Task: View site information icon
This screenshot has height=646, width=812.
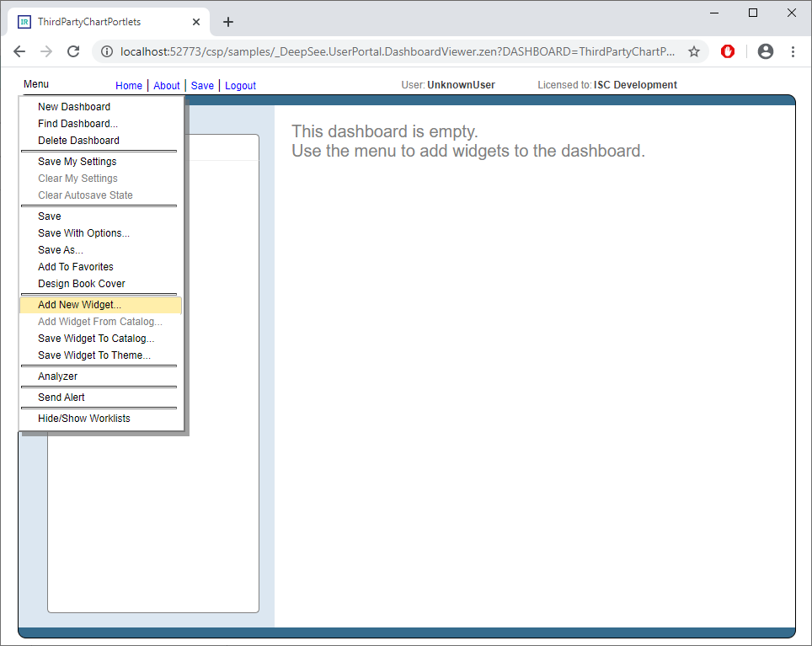Action: 107,51
